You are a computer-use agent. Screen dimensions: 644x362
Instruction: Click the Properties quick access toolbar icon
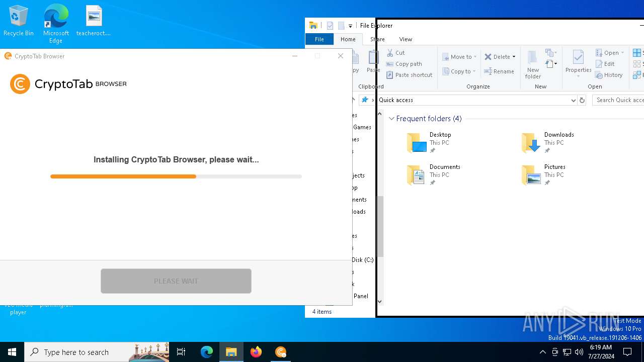point(330,26)
